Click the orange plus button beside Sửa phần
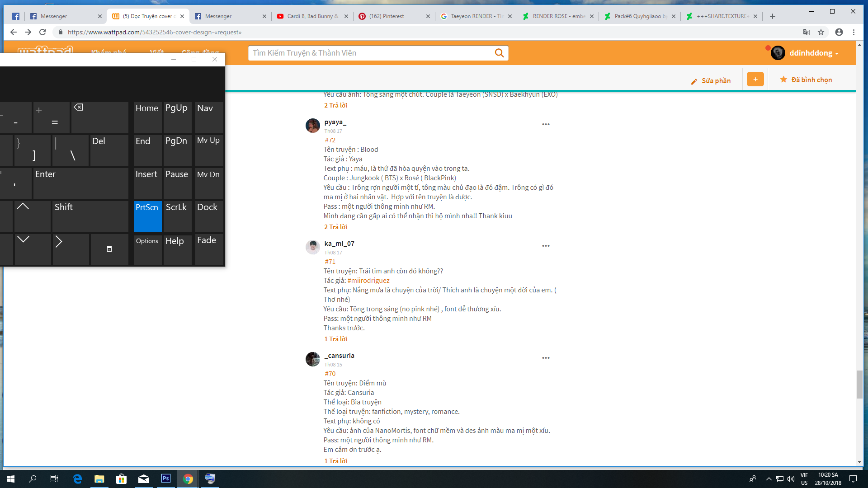The height and width of the screenshot is (488, 868). pos(755,80)
